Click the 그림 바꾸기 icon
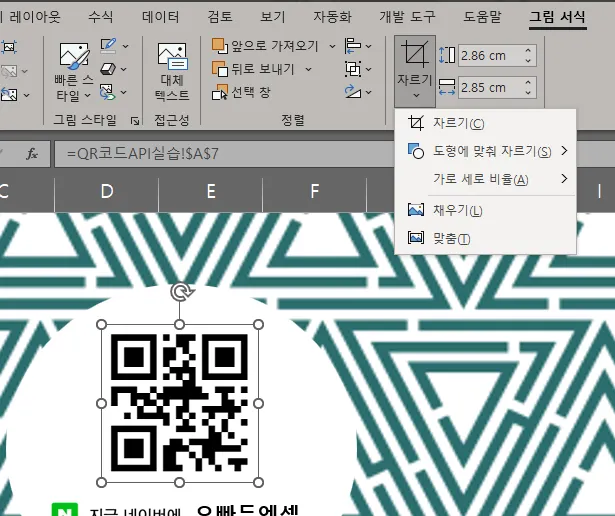615x516 pixels. [9, 71]
